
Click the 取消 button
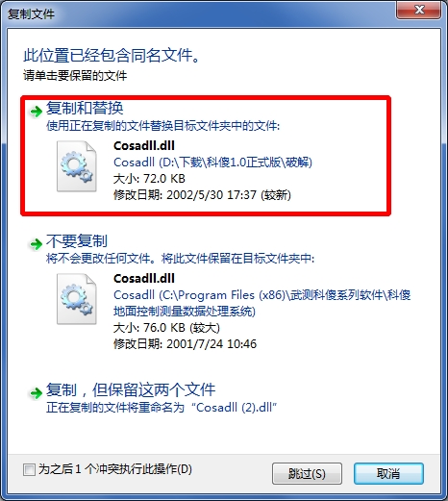[388, 473]
